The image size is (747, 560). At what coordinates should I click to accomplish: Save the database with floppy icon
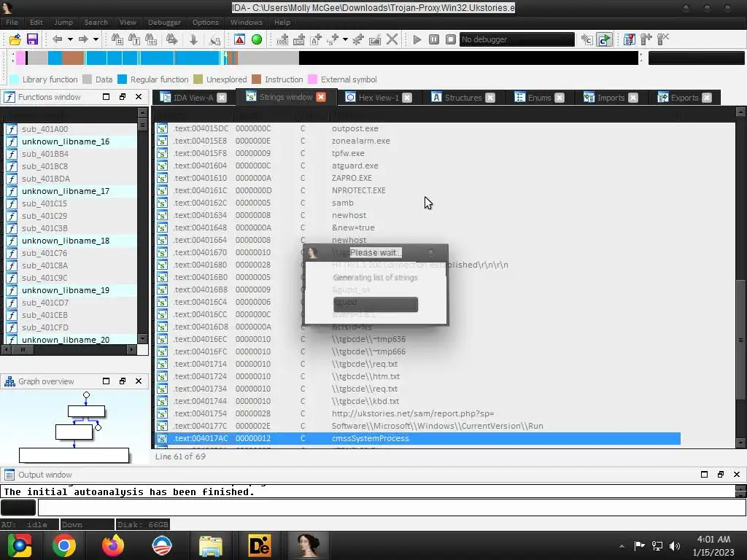[x=32, y=39]
